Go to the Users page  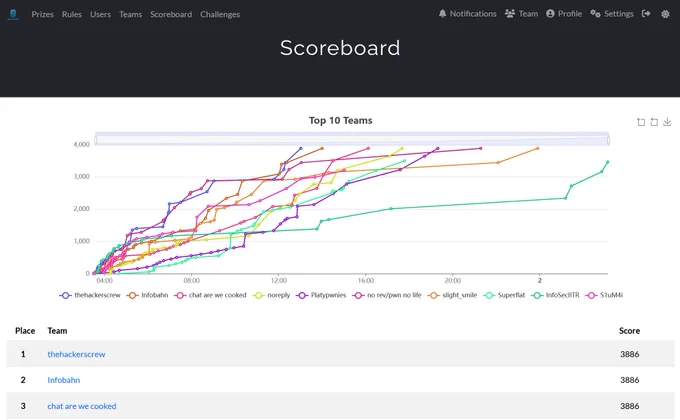tap(101, 14)
